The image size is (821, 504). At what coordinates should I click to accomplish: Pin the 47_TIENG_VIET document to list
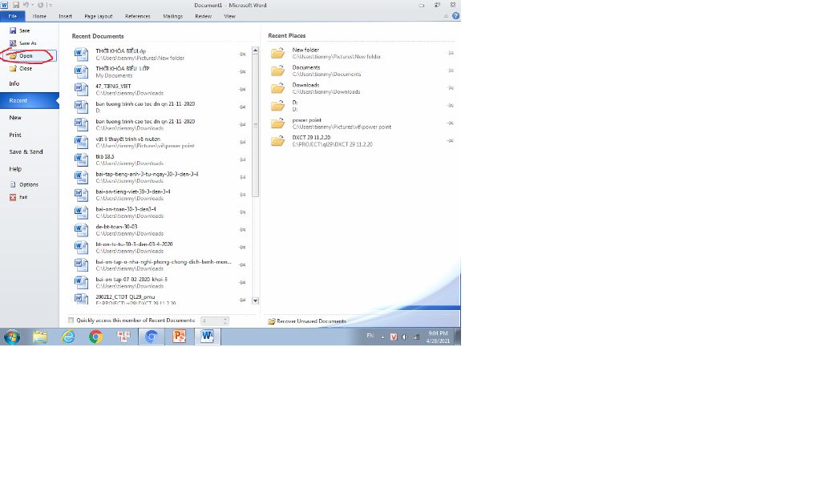tap(242, 90)
